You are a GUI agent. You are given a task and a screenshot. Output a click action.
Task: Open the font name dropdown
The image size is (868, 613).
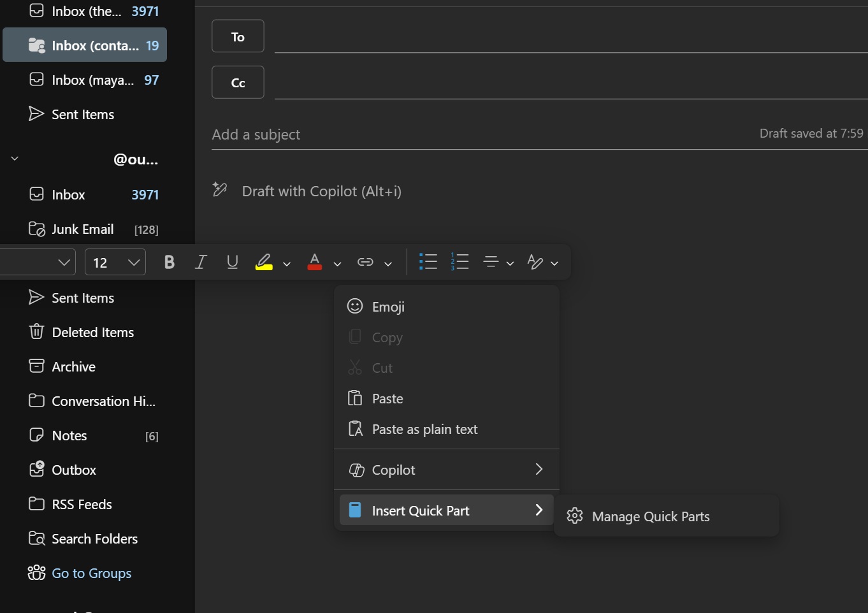click(38, 262)
